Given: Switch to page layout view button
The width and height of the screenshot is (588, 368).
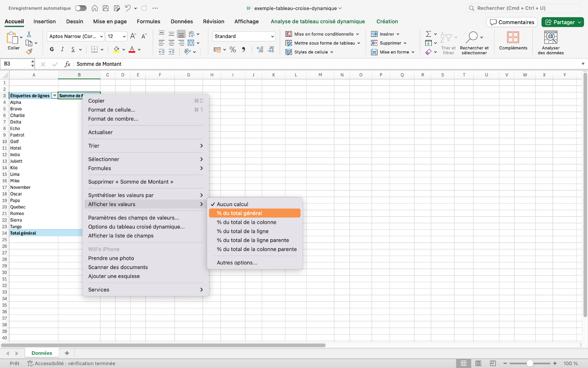Looking at the screenshot, I should point(478,363).
